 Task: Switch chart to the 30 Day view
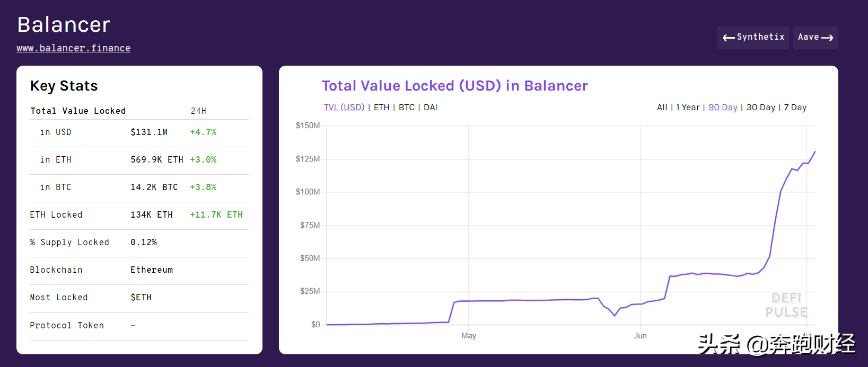(x=760, y=107)
